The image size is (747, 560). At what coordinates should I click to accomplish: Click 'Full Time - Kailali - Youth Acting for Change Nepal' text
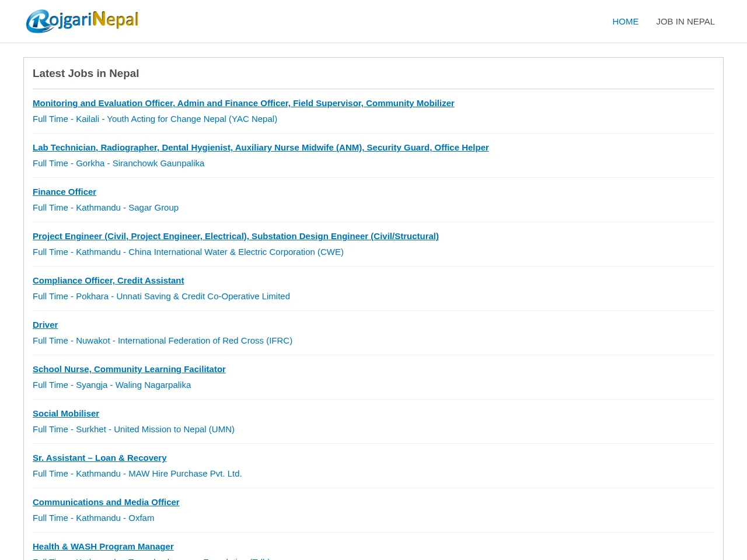point(155,119)
